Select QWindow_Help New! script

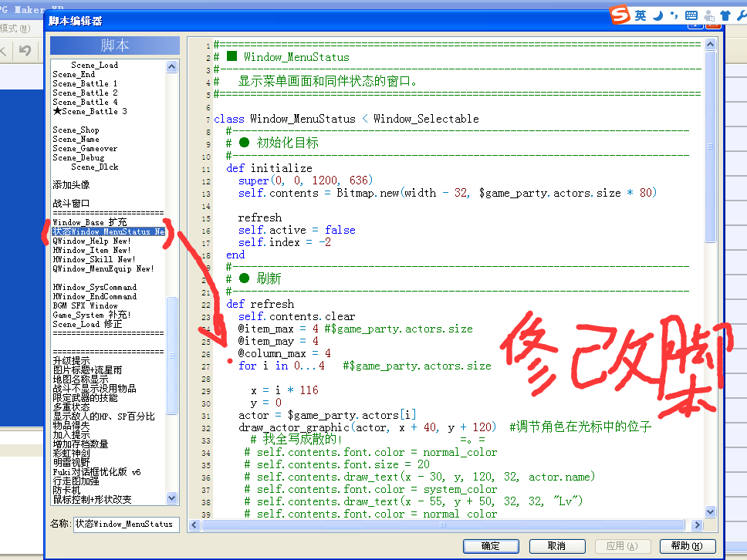[92, 241]
